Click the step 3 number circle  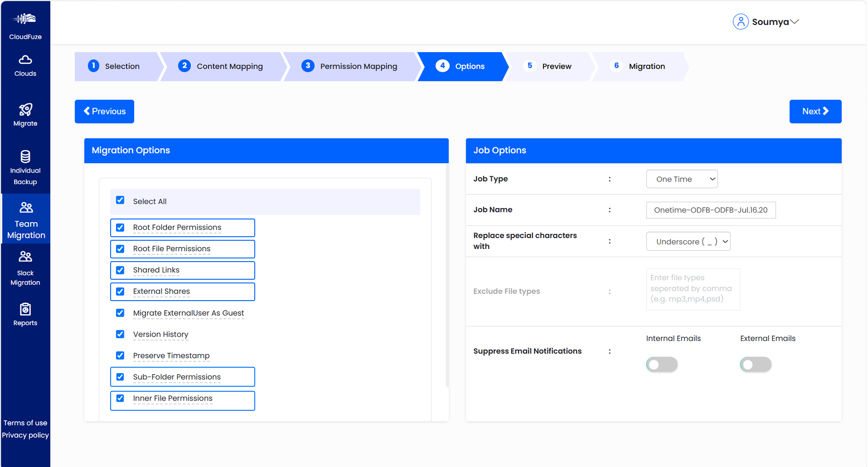[308, 66]
